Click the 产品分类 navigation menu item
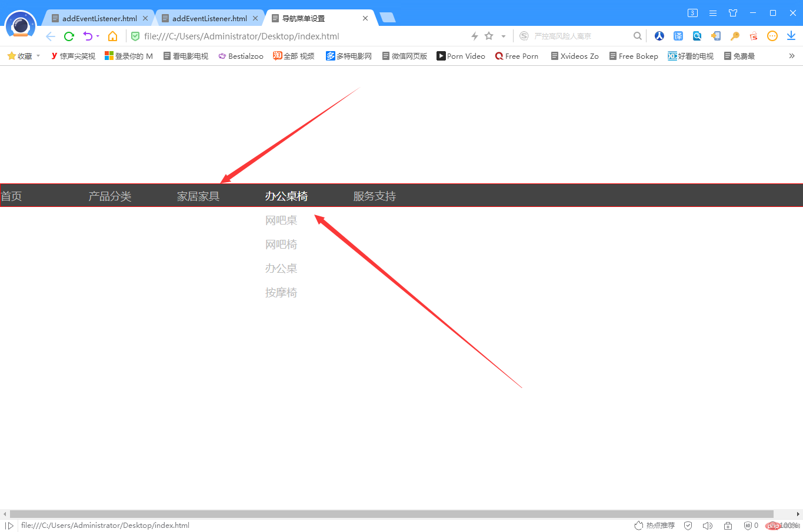The width and height of the screenshot is (803, 532). pos(110,196)
